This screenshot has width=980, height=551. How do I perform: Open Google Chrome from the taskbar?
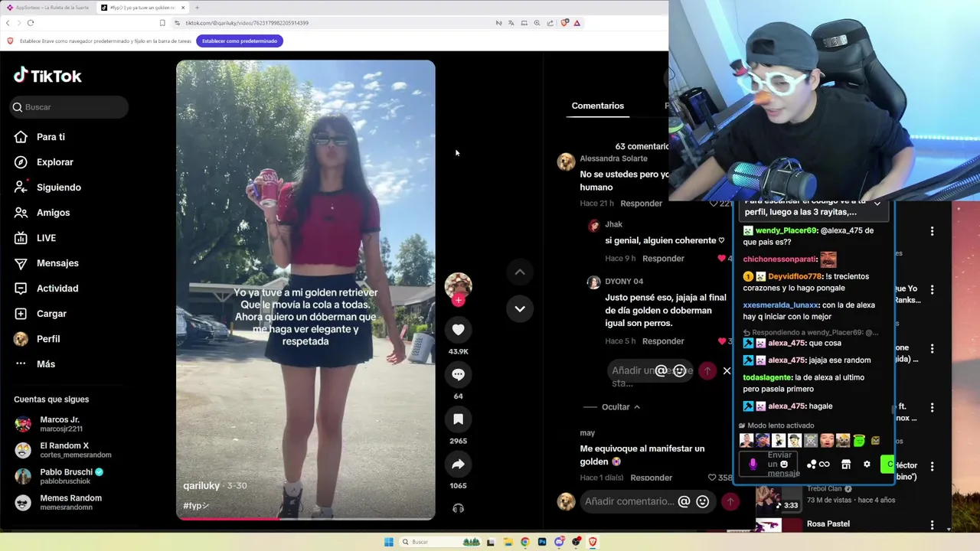[x=525, y=542]
